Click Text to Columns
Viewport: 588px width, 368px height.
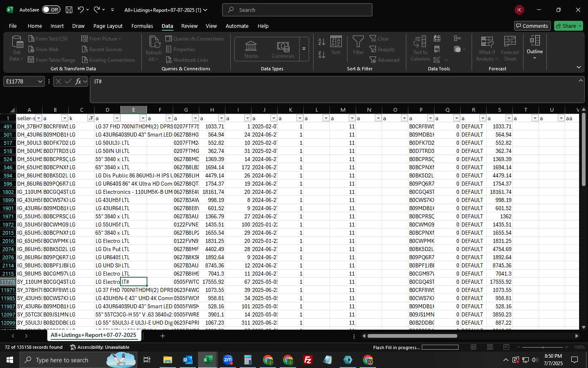(x=420, y=48)
